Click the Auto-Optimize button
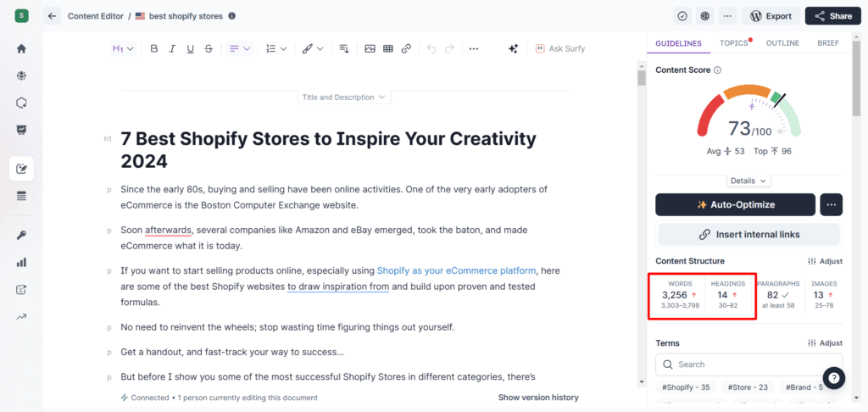Screen dimensions: 868x412 (735, 204)
